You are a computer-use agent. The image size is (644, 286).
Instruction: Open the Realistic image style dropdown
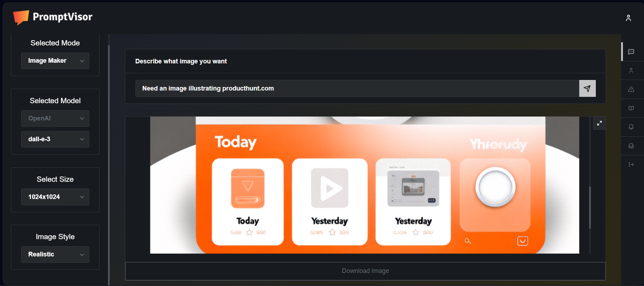click(x=55, y=254)
